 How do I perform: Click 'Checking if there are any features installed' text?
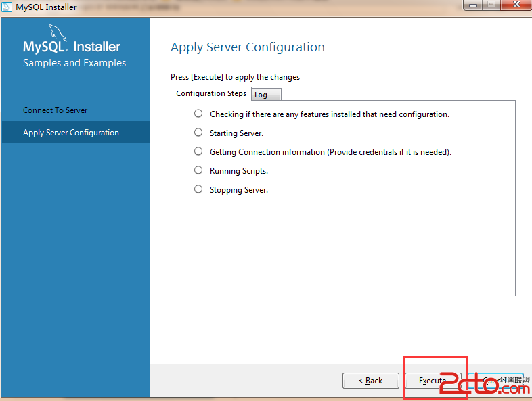click(330, 114)
